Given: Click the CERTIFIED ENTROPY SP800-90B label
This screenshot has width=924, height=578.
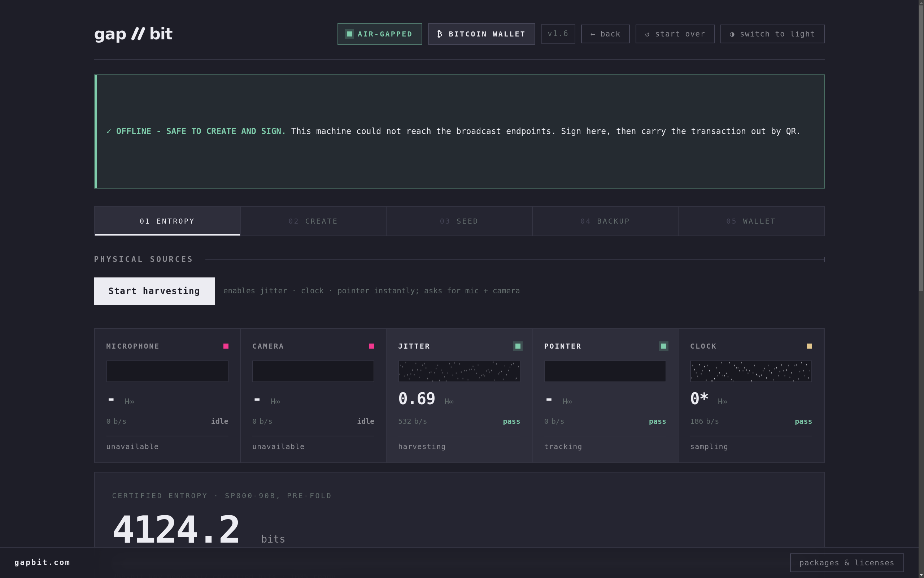Looking at the screenshot, I should pyautogui.click(x=222, y=496).
